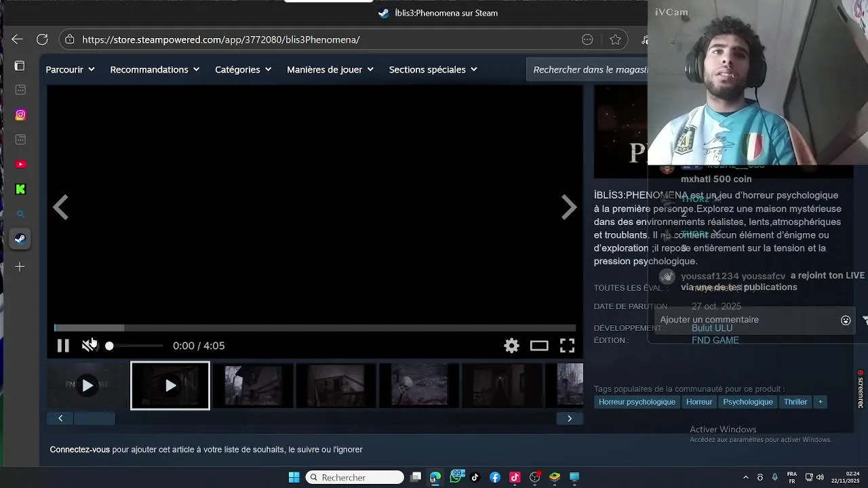Select the Instagram tab in sidebar
Viewport: 868px width, 488px height.
pos(20,115)
